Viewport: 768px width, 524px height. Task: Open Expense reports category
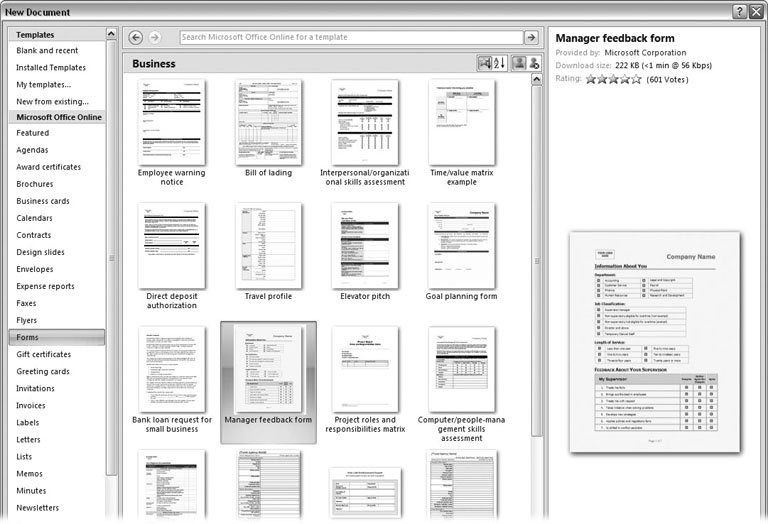click(x=45, y=286)
